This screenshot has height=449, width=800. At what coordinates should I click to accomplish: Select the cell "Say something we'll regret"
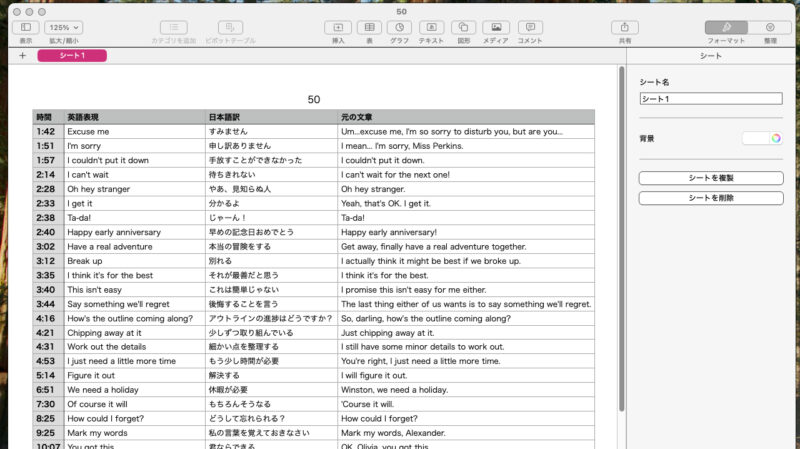(135, 304)
